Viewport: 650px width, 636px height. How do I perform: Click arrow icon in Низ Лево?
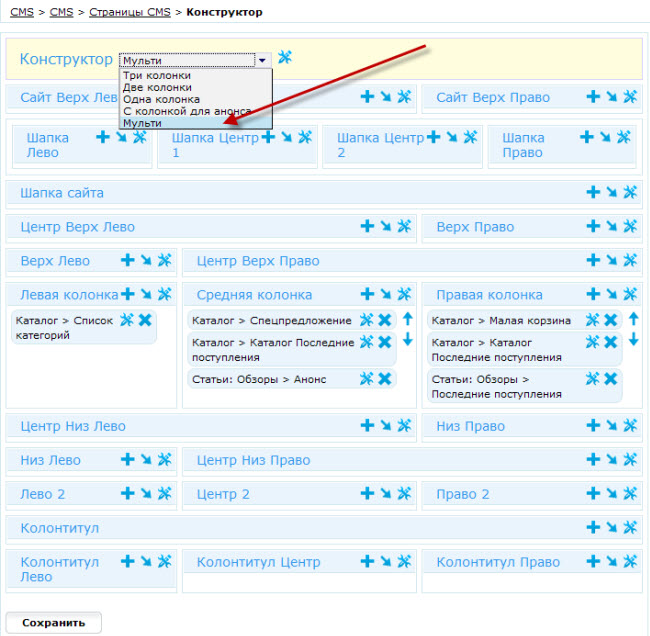click(146, 459)
